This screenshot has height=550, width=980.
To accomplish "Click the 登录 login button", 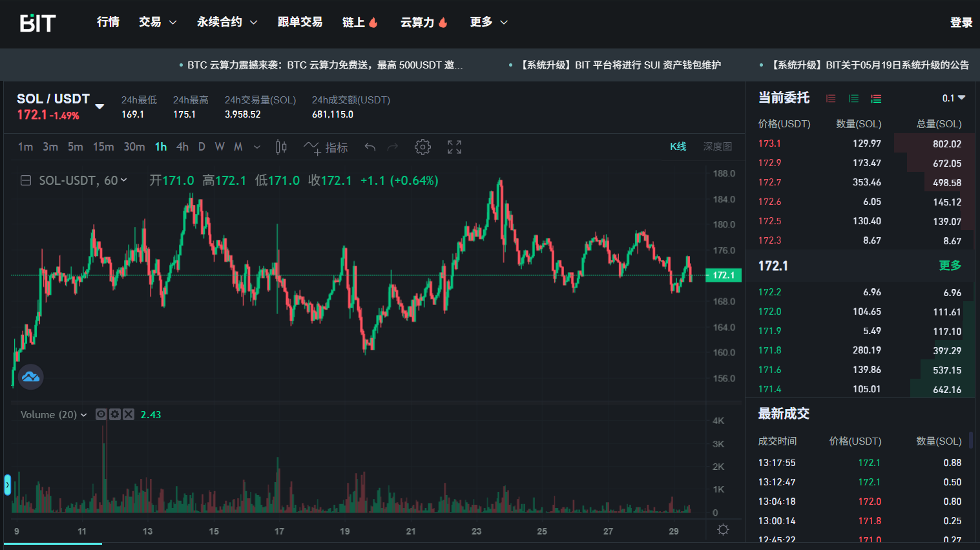I will (x=961, y=23).
